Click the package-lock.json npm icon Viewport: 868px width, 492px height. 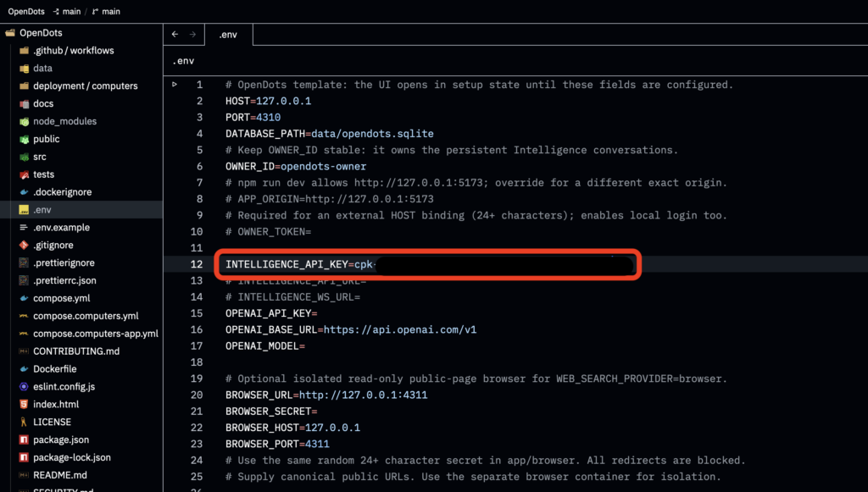pyautogui.click(x=24, y=457)
